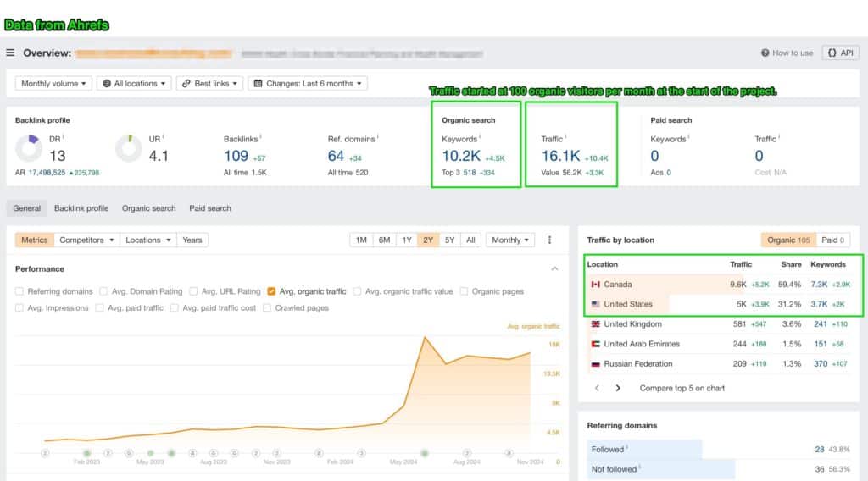Click the previous arrow under Traffic by location
The image size is (868, 481).
(597, 388)
